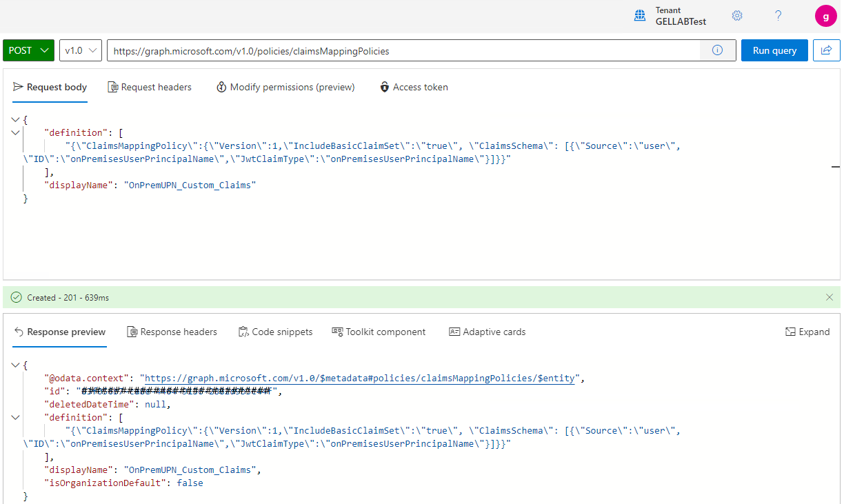Open Graph Explorer settings gear

tap(737, 15)
